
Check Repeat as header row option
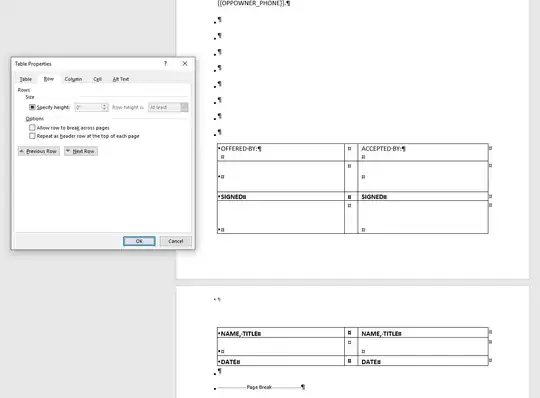click(32, 136)
